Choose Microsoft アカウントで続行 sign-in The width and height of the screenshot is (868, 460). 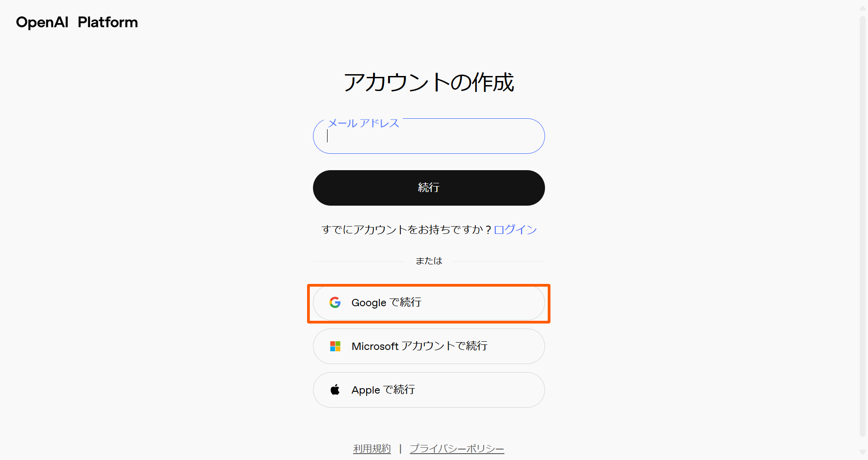point(428,346)
